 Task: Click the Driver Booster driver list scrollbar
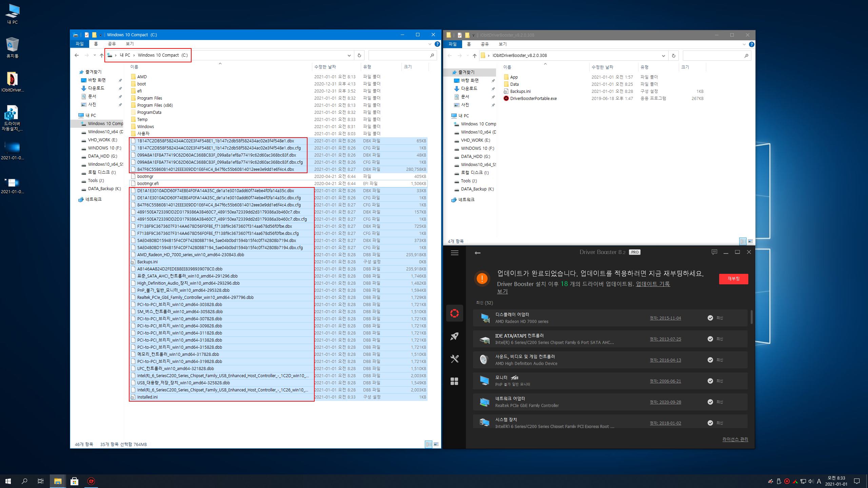751,317
